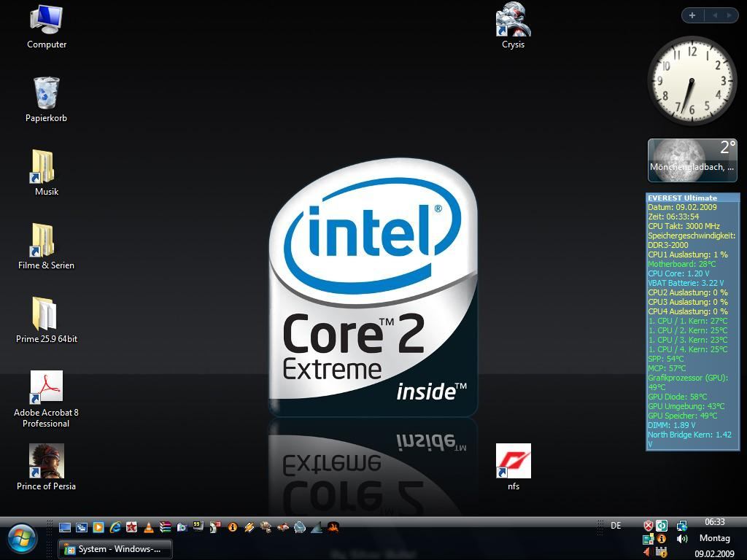Click the 'Motherboard: 28°C' line
This screenshot has width=747, height=560.
(x=682, y=264)
